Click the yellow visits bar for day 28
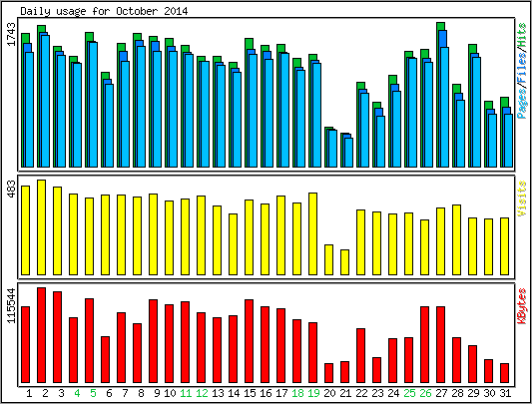The width and height of the screenshot is (532, 404). tap(457, 239)
